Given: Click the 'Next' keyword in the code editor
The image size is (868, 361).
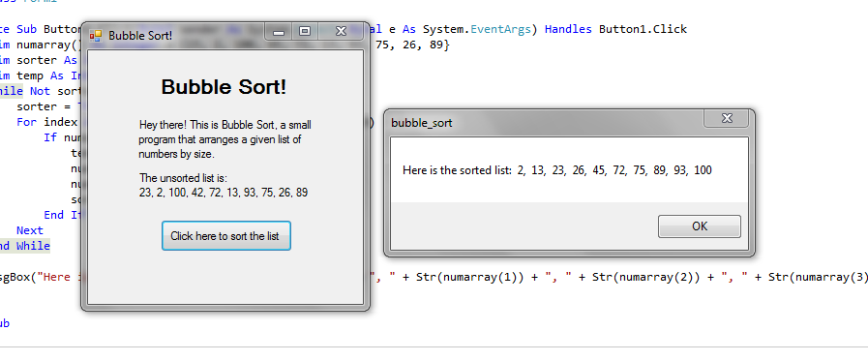Looking at the screenshot, I should click(30, 230).
